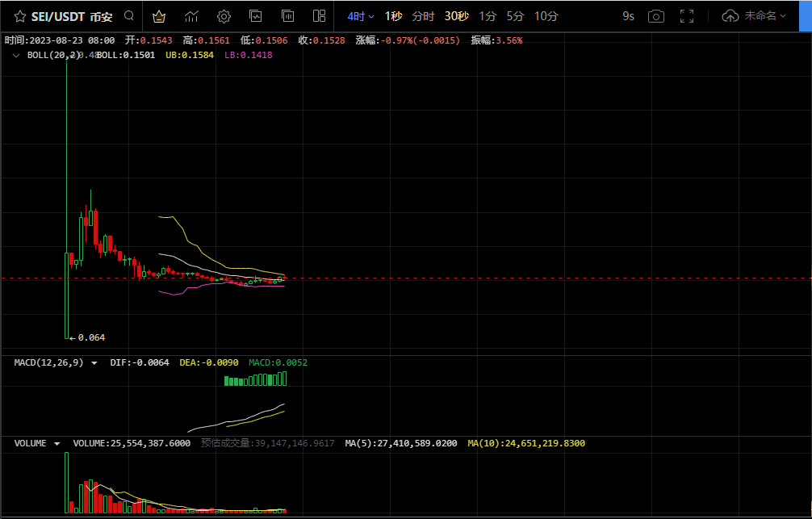Screen dimensions: 812x519
Task: Click the stacked candlestick windows icon
Action: (x=287, y=16)
